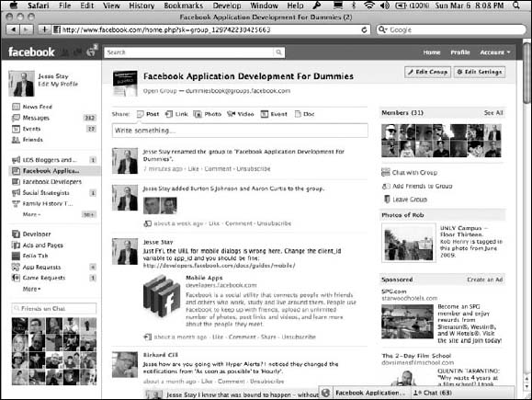Click the Write something text box
Screen dimensions: 532x400
[240, 131]
